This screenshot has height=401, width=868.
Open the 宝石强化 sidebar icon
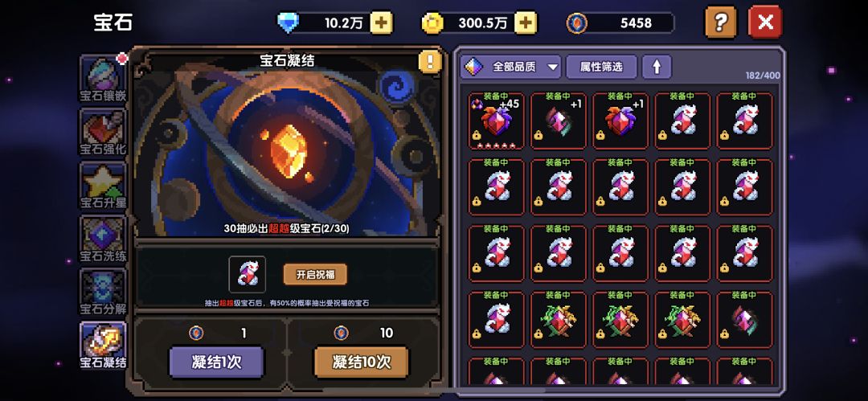pyautogui.click(x=103, y=132)
